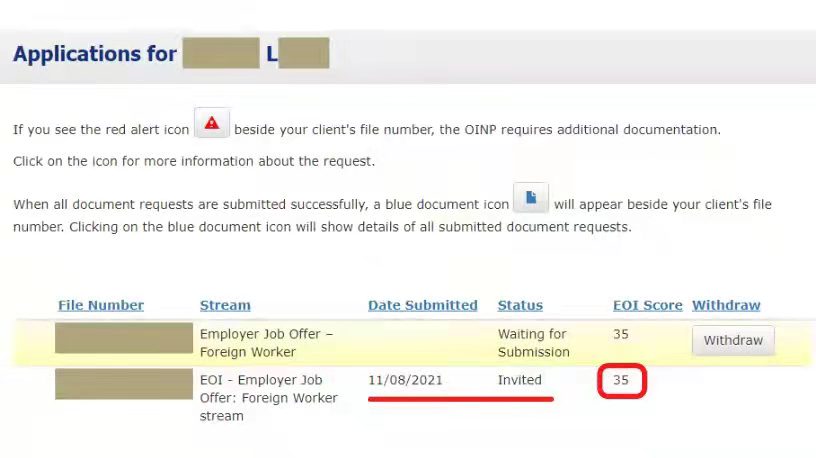The height and width of the screenshot is (458, 816).
Task: Click the Withdraw column header link
Action: click(725, 305)
